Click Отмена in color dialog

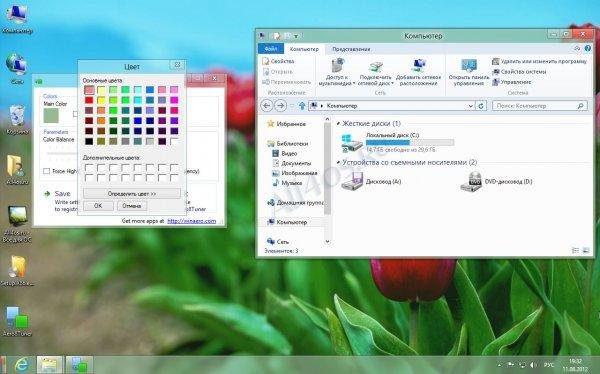[x=132, y=206]
